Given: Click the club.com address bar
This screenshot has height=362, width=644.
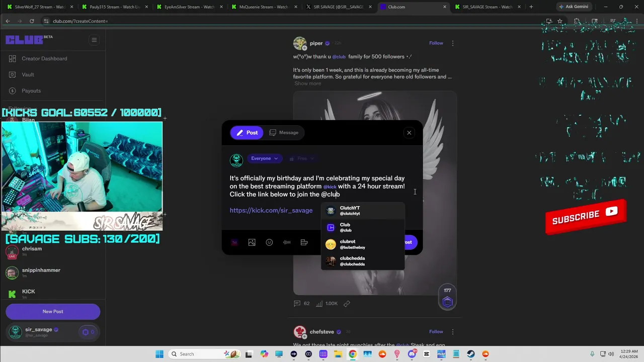Looking at the screenshot, I should [292, 21].
